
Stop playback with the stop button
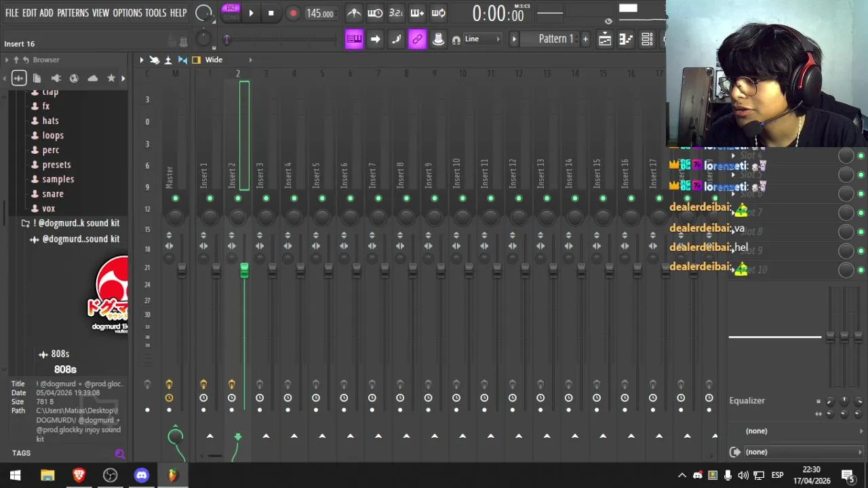[x=271, y=13]
